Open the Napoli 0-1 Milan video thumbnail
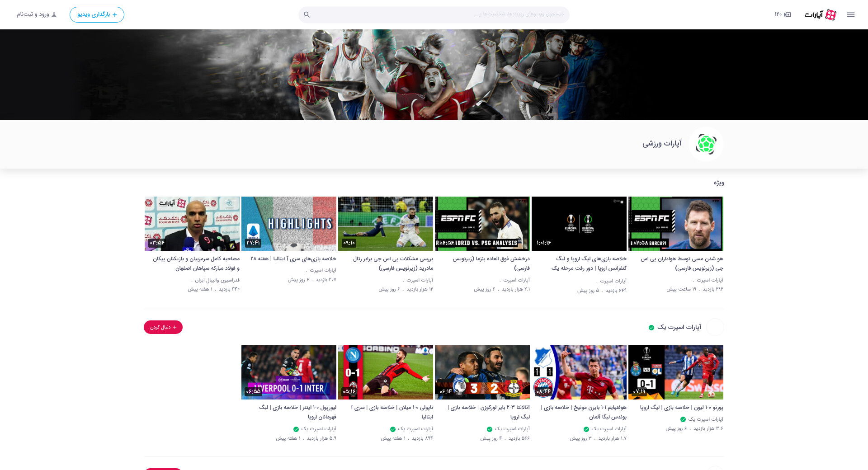This screenshot has height=470, width=868. (385, 372)
